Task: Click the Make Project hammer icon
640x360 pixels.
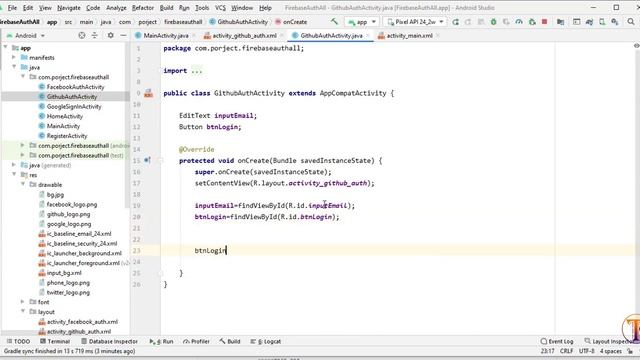Action: pyautogui.click(x=334, y=22)
